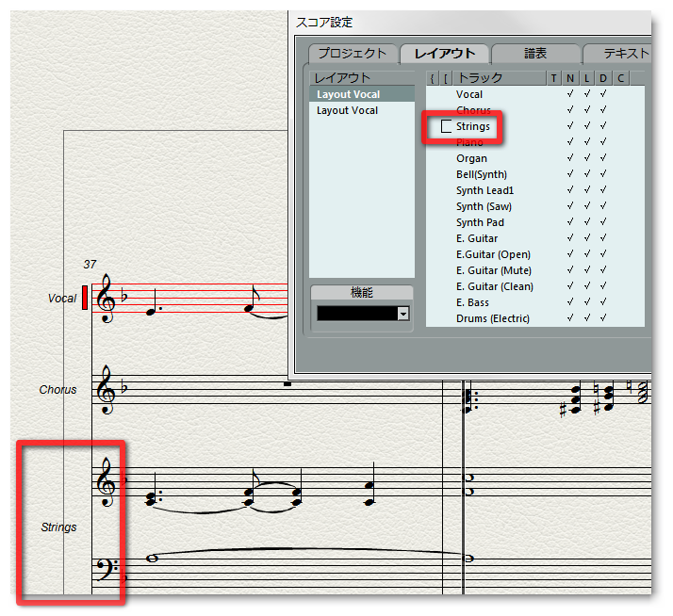Viewport: 673px width, 616px height.
Task: Click the E. Bass track row
Action: 535,302
